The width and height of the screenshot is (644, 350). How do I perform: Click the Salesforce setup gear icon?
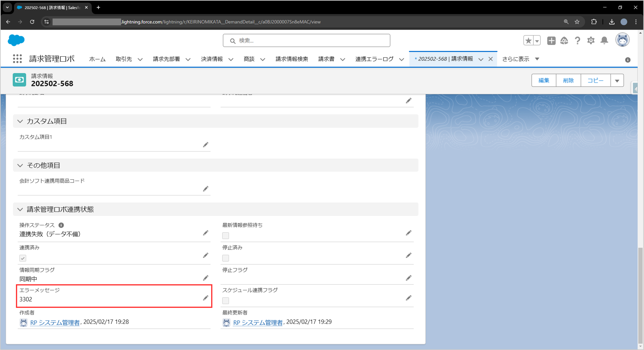(591, 40)
